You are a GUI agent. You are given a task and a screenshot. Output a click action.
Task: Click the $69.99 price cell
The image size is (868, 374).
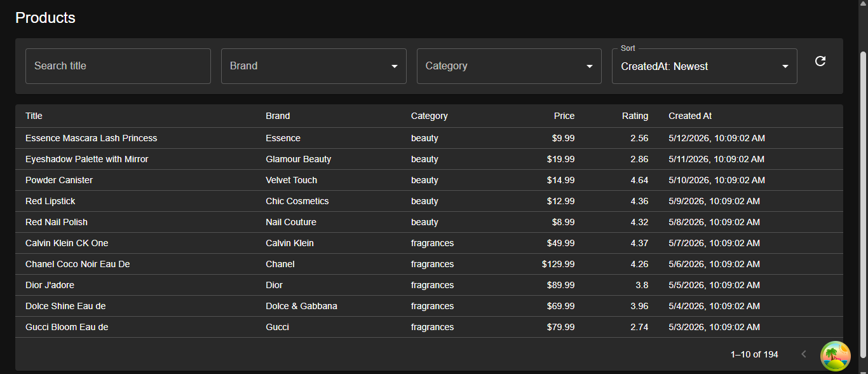coord(561,306)
